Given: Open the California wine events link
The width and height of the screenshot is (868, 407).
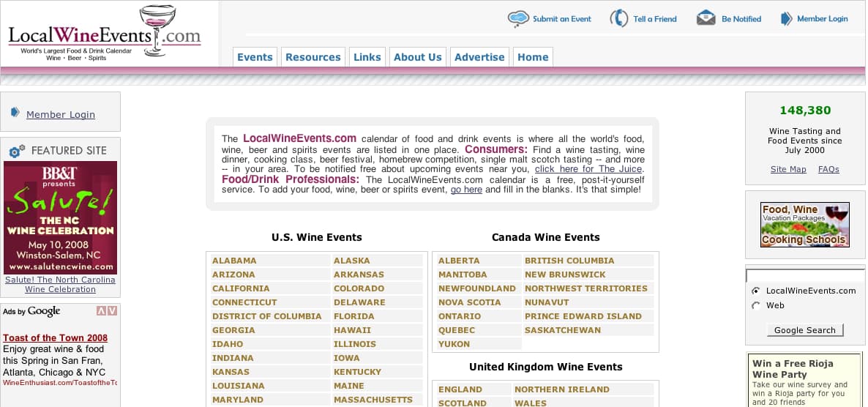Looking at the screenshot, I should [x=241, y=288].
